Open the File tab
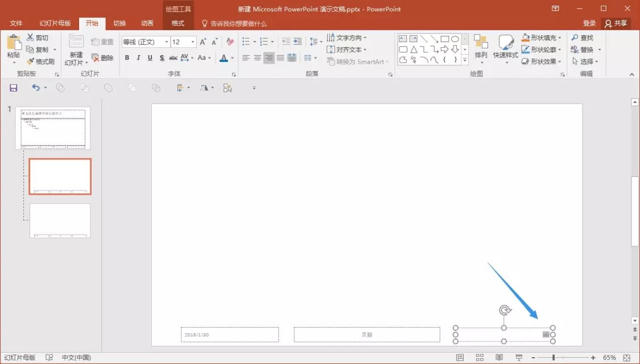Image resolution: width=640 pixels, height=364 pixels. coord(16,23)
